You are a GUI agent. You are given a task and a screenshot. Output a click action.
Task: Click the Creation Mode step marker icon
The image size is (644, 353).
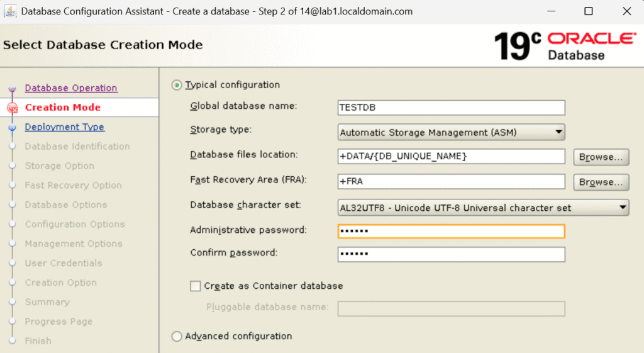[x=13, y=108]
